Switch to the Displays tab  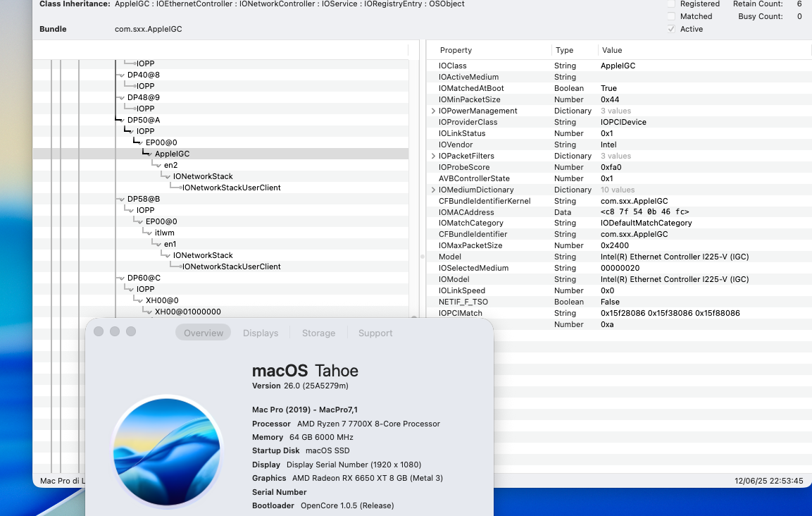[x=261, y=333]
